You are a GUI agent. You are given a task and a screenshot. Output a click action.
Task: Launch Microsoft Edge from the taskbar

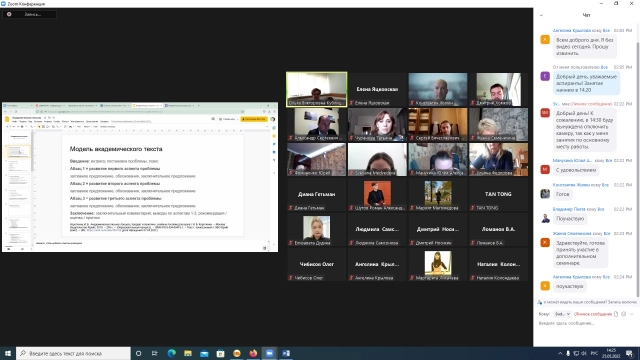click(x=171, y=353)
